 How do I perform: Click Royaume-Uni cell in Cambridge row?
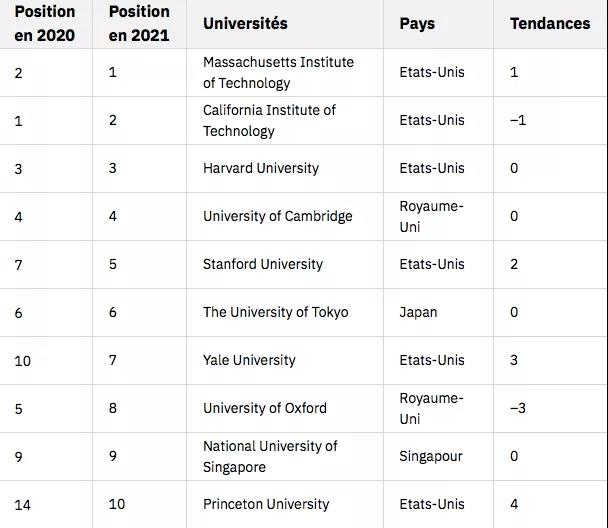click(x=431, y=216)
